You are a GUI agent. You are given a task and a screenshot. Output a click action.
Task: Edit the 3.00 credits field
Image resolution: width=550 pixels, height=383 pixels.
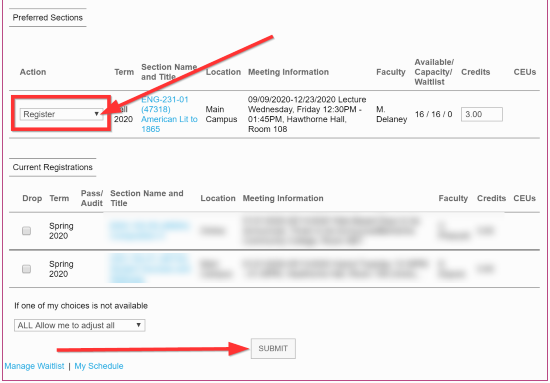(482, 114)
